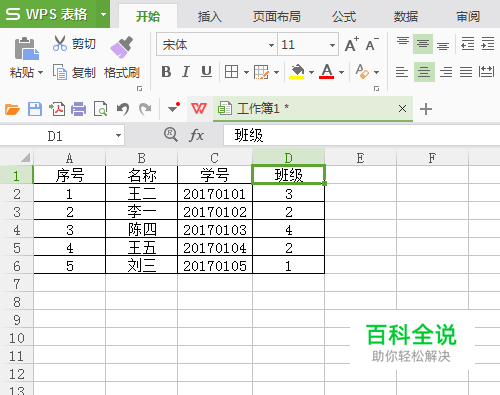This screenshot has height=395, width=500.
Task: Open file with the folder icon
Action: pos(12,109)
